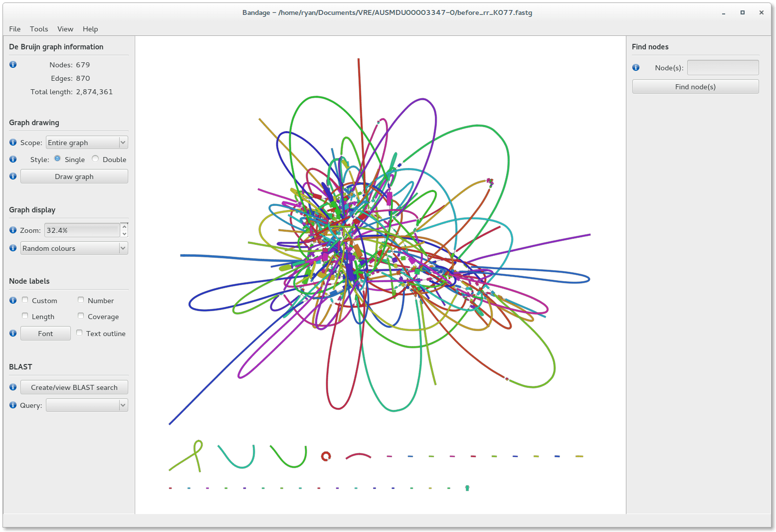Enable the Coverage node label checkbox
Image resolution: width=776 pixels, height=532 pixels.
point(81,316)
